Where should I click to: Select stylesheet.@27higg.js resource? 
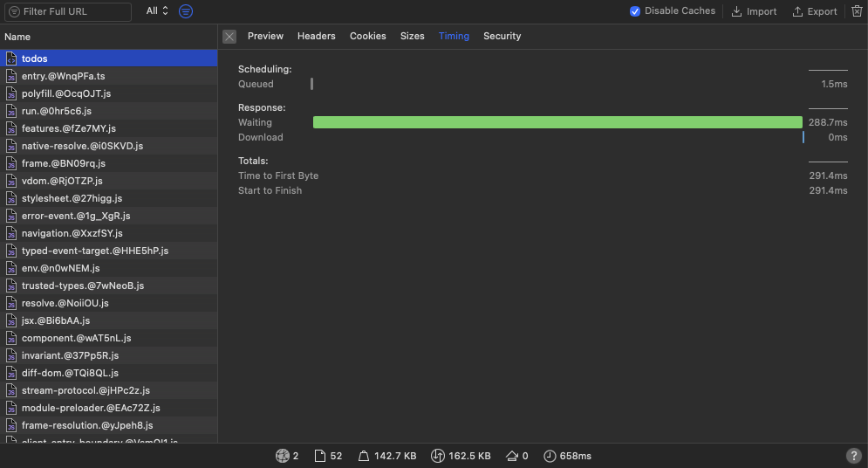point(108,198)
